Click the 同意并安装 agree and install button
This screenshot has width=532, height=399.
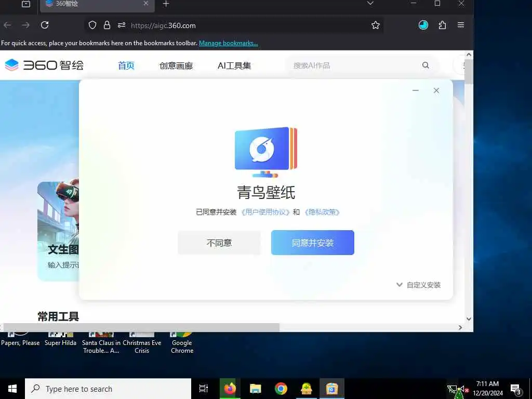pos(312,243)
